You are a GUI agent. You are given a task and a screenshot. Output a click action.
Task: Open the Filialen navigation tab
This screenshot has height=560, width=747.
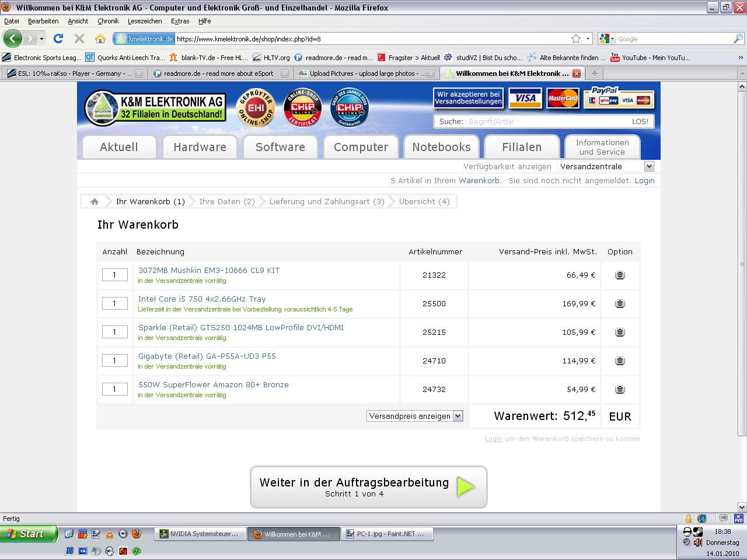point(522,147)
